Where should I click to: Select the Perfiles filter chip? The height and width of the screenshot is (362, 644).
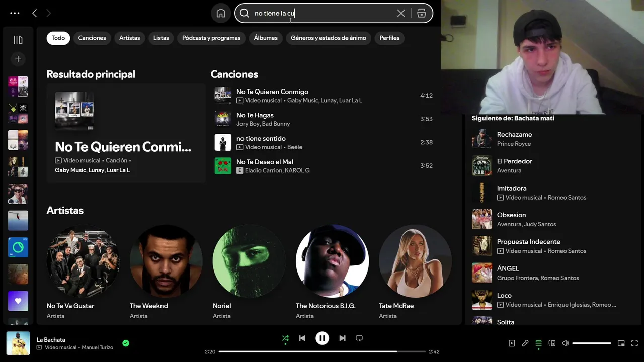(389, 38)
